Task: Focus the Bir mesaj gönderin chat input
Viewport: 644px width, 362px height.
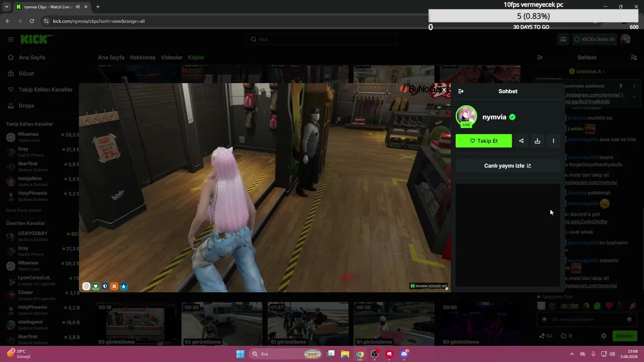Action: pyautogui.click(x=586, y=319)
